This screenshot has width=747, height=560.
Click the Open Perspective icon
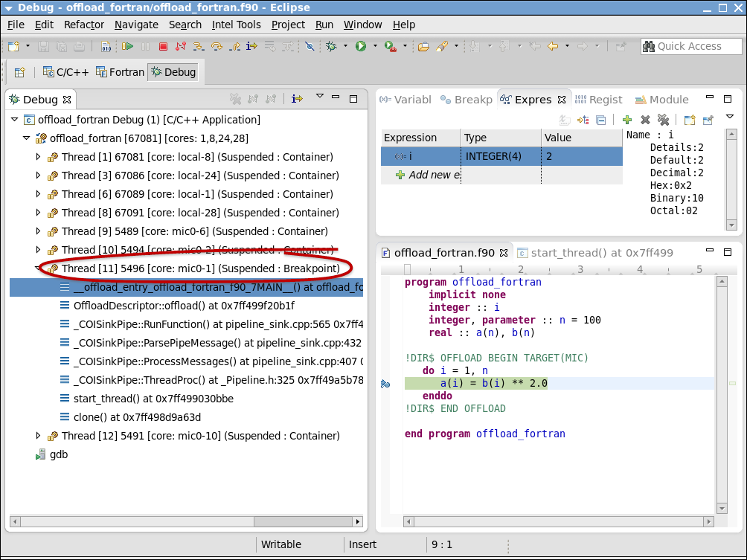[x=19, y=72]
